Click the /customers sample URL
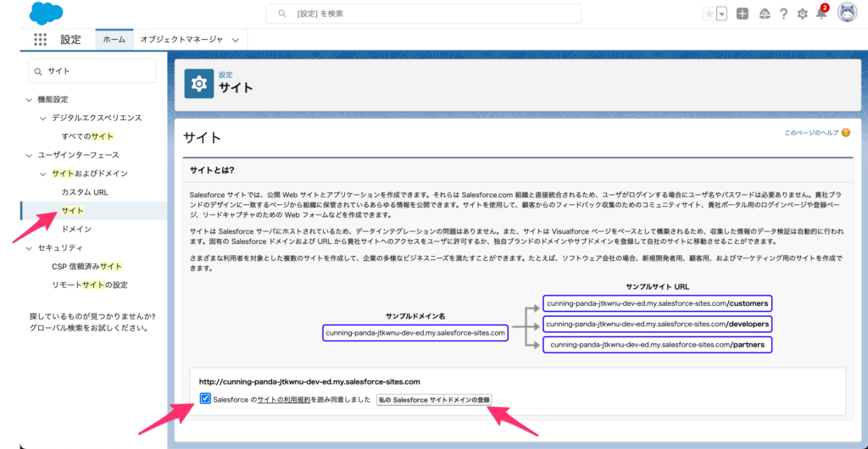868x449 pixels. tap(658, 303)
